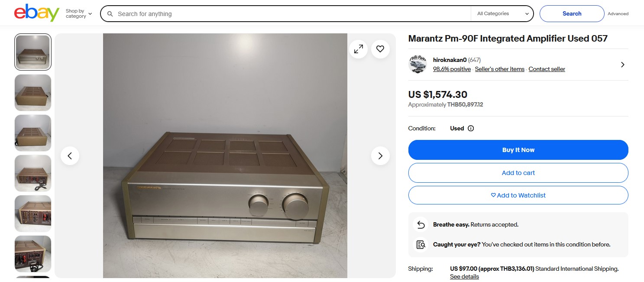Select the second product thumbnail

click(33, 93)
